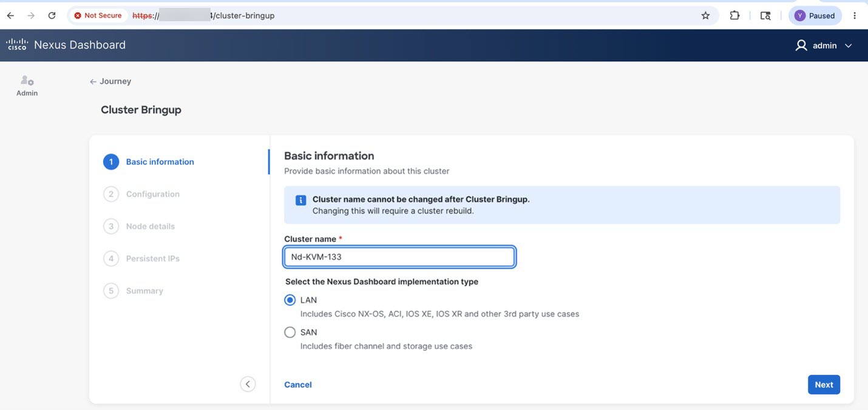Open the browser three-dot menu
Image resolution: width=868 pixels, height=410 pixels.
pos(855,16)
